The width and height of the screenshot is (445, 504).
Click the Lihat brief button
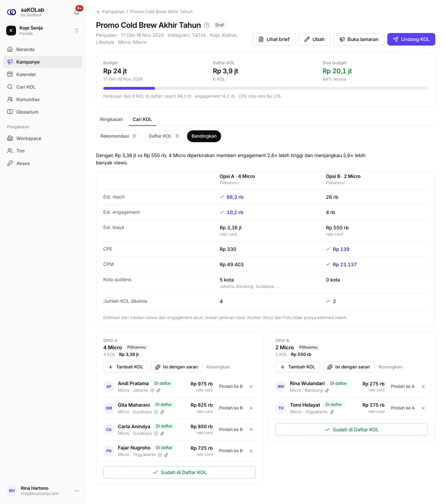(x=274, y=39)
